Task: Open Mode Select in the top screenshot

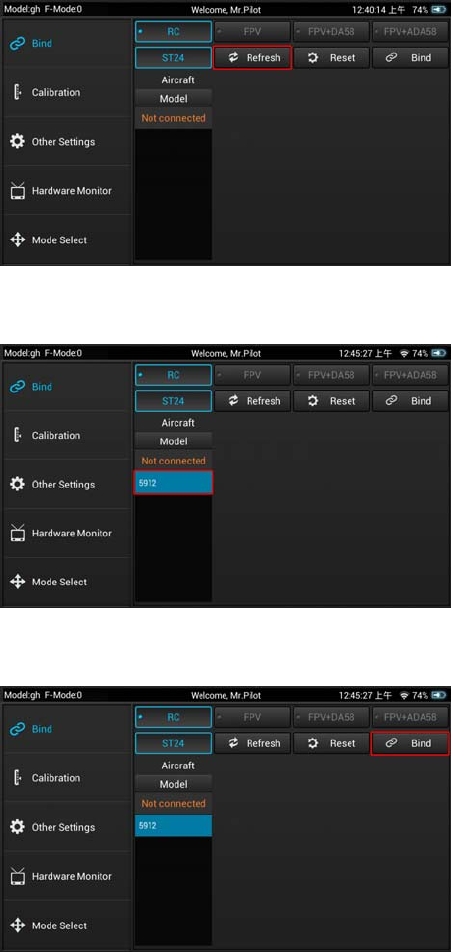Action: (66, 240)
